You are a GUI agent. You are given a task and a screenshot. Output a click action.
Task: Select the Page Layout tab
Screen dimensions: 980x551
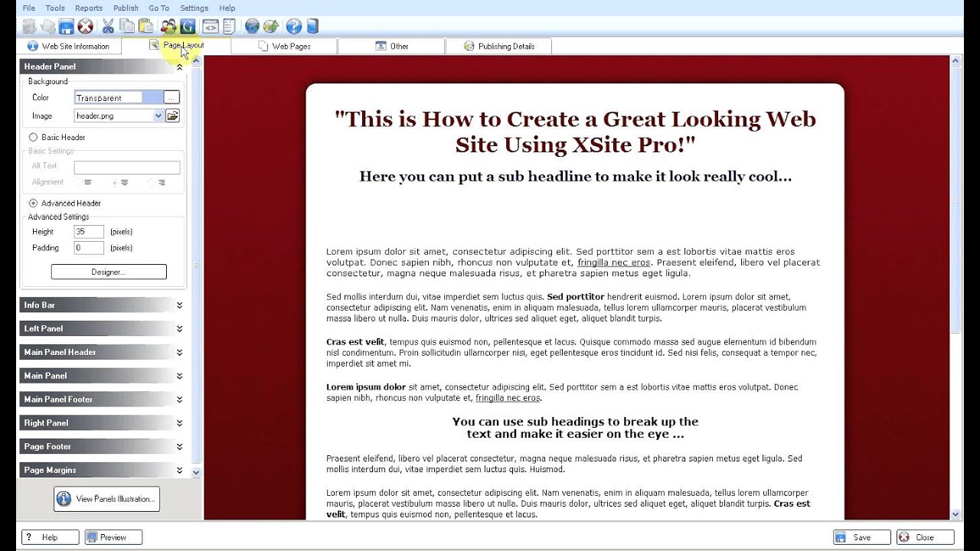[x=176, y=46]
